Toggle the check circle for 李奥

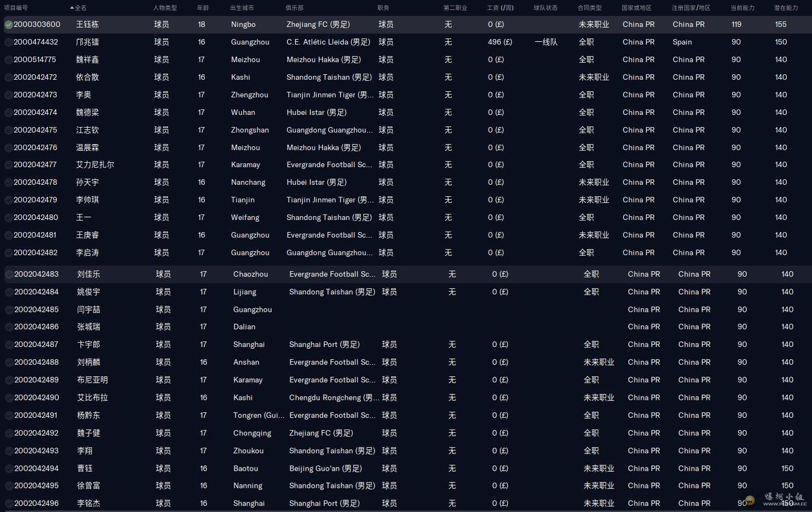click(x=8, y=95)
